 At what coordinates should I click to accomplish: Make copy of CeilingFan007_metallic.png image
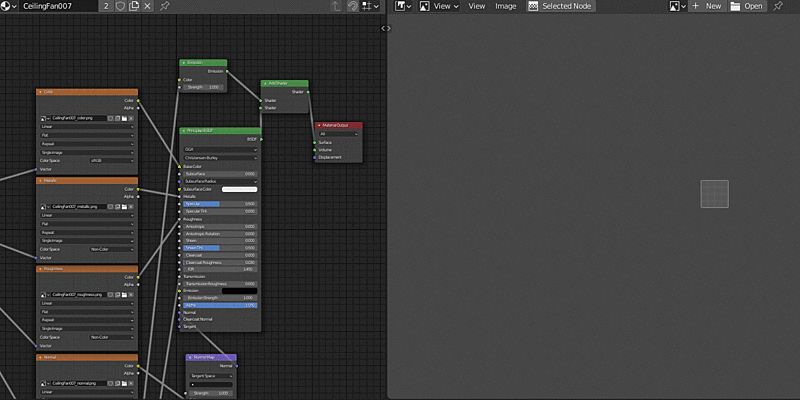[117, 207]
